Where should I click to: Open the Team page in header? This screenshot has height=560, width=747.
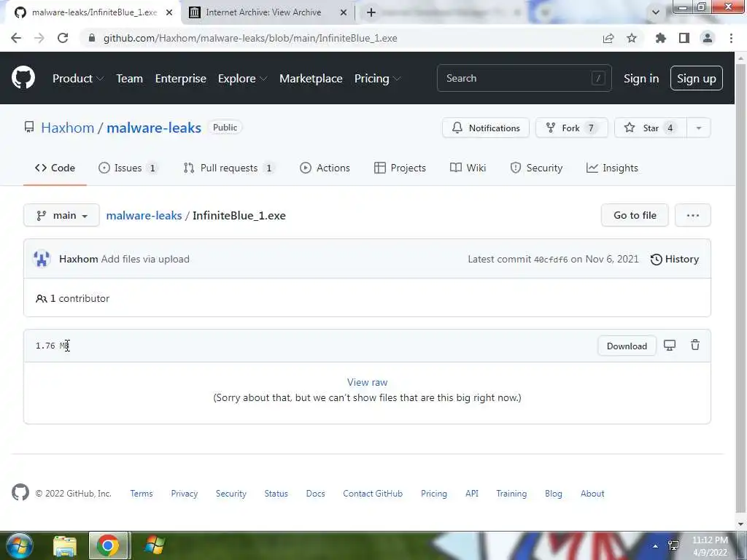pos(130,79)
